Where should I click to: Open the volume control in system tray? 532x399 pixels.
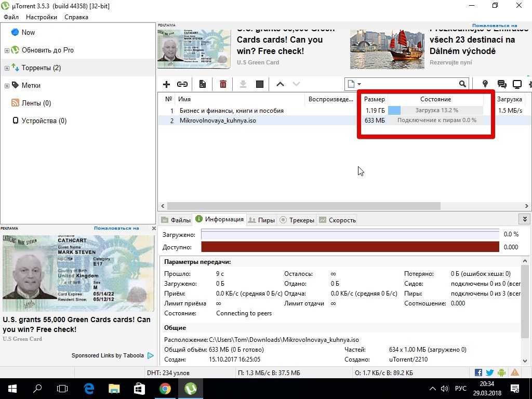pos(445,389)
